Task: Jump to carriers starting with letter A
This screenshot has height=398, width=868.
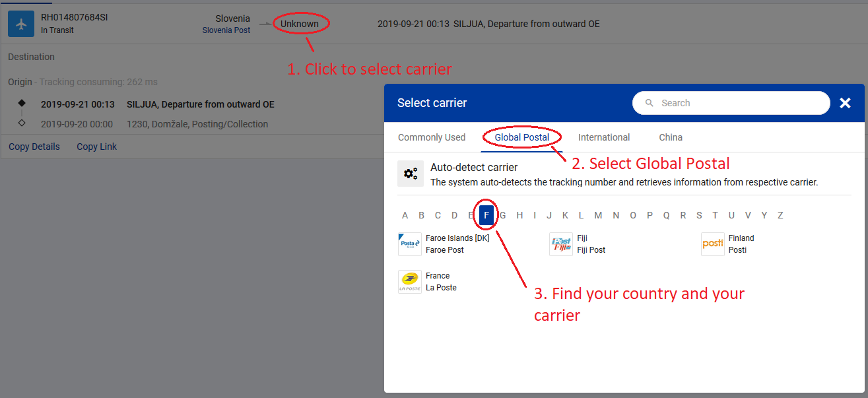Action: tap(405, 215)
